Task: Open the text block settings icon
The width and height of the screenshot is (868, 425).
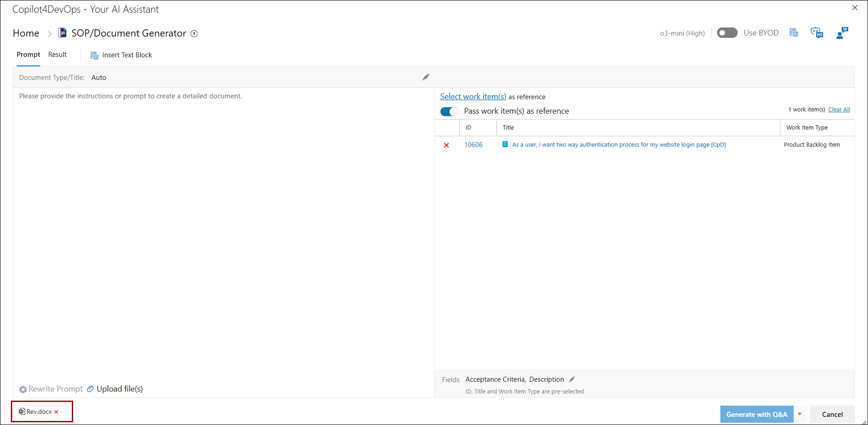Action: point(793,33)
